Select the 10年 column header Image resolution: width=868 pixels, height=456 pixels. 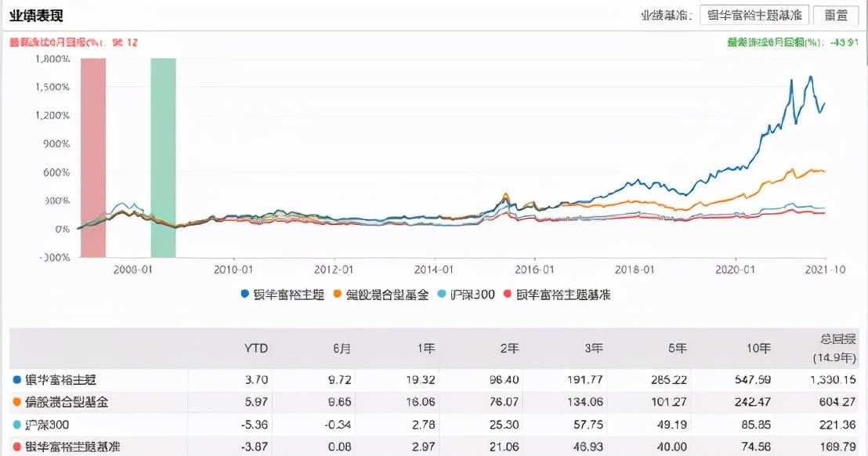click(758, 348)
